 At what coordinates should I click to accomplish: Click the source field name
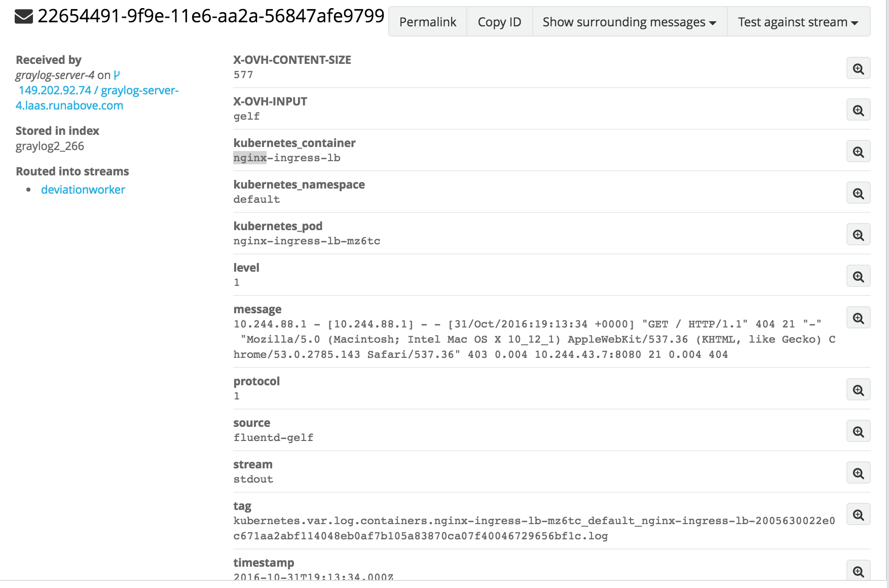[252, 423]
